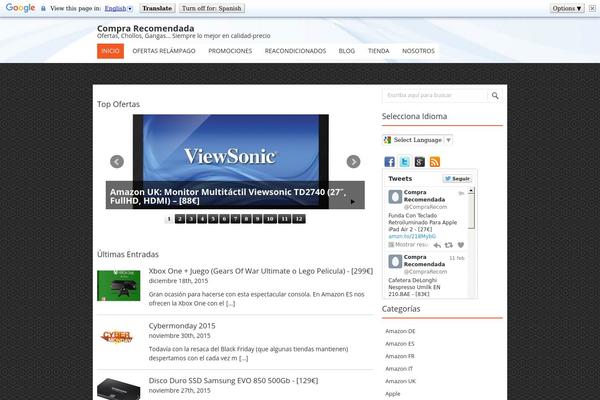Click the Translate button
Screen dimensions: 600x400
(x=157, y=8)
